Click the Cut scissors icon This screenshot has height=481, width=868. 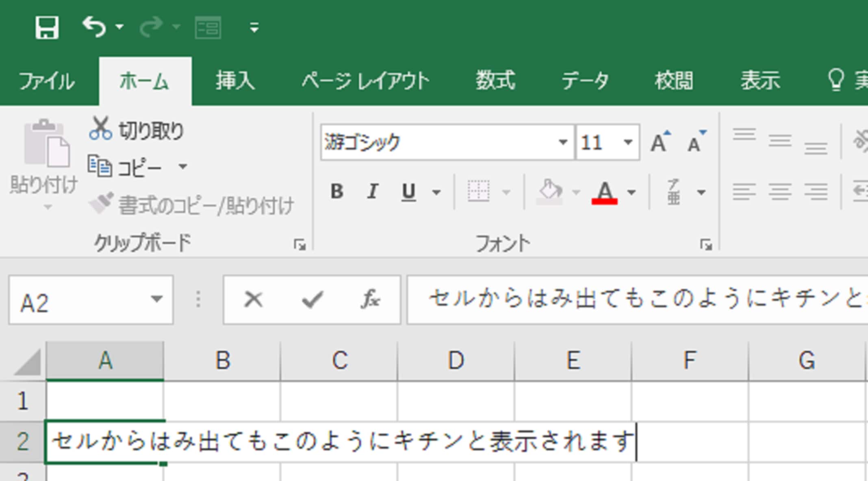100,128
